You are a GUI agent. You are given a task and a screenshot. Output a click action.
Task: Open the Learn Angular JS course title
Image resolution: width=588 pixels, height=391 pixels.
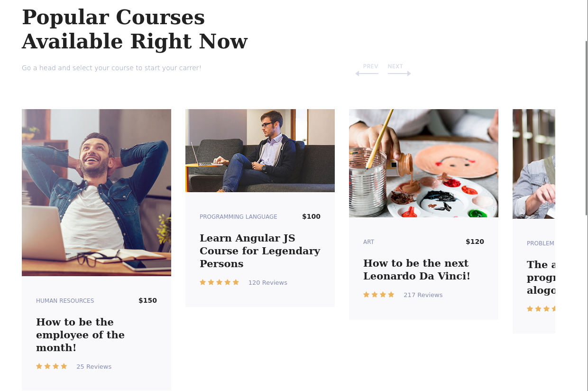260,251
